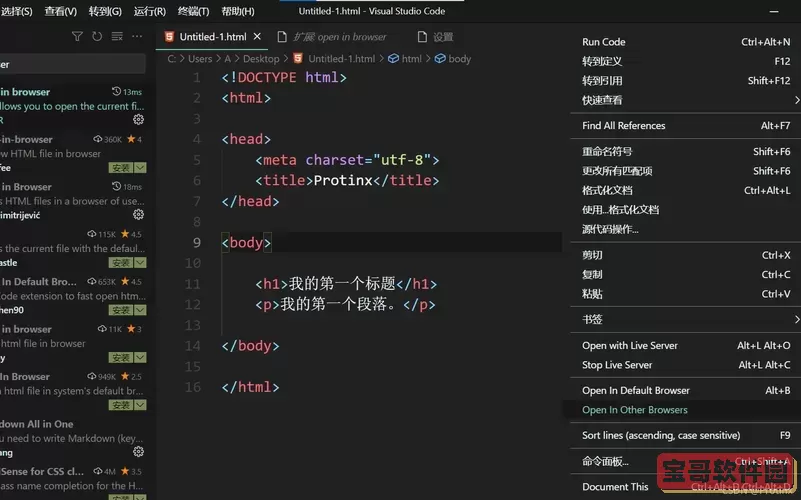Click HTML5 file icon on Untitled-1.html tab
The height and width of the screenshot is (500, 801).
click(x=169, y=37)
